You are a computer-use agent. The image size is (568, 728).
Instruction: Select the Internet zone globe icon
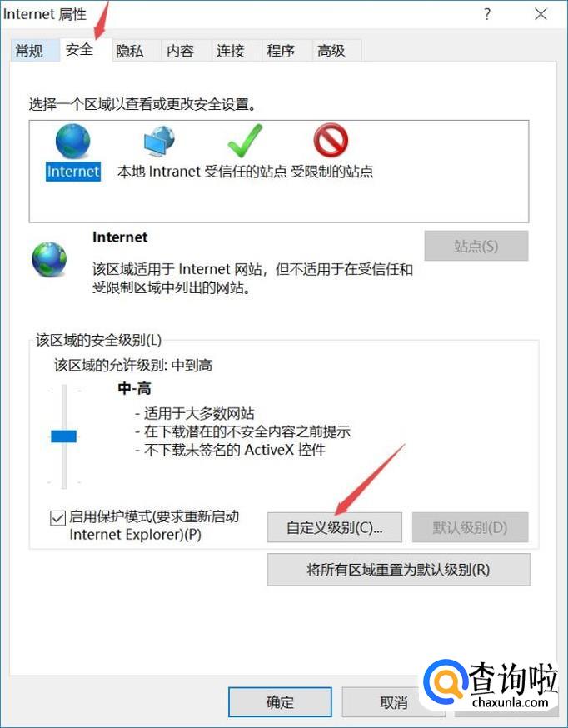(x=72, y=141)
